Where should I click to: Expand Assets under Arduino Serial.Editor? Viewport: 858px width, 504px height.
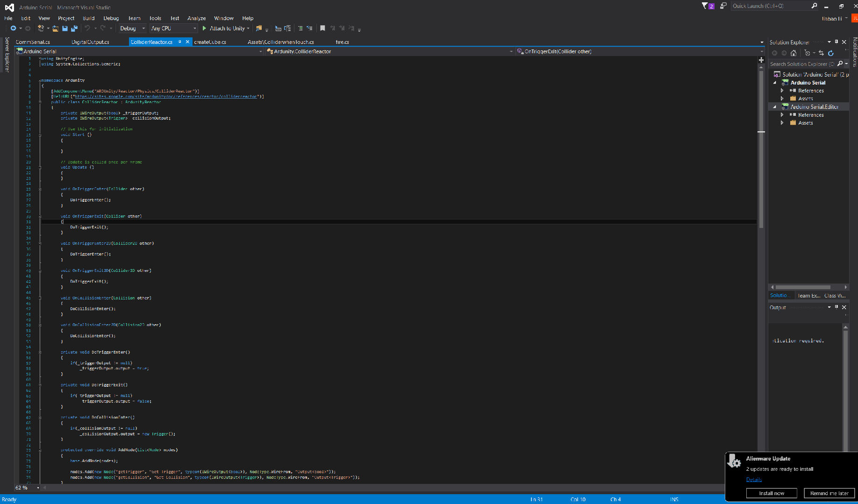[782, 123]
